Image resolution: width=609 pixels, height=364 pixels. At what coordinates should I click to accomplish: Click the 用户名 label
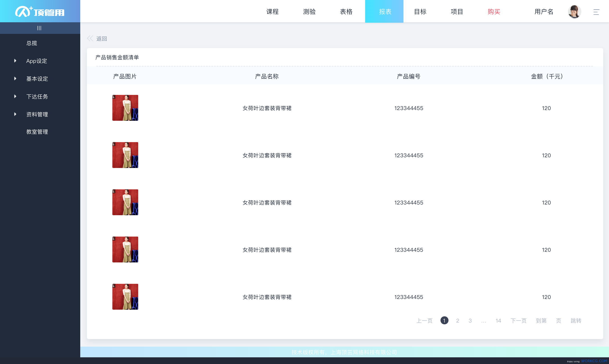[544, 12]
